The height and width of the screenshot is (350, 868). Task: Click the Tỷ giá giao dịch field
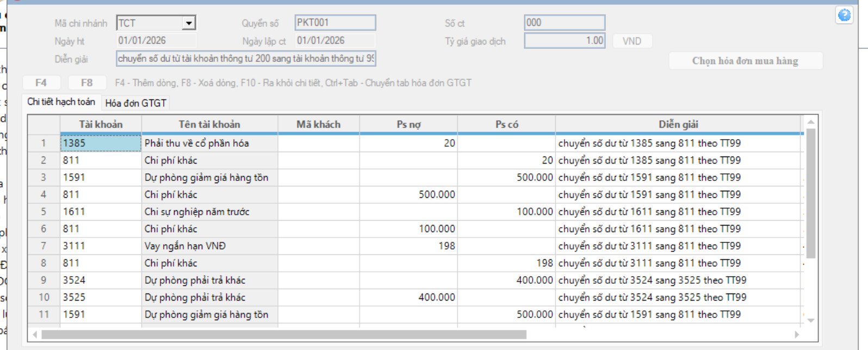[564, 41]
